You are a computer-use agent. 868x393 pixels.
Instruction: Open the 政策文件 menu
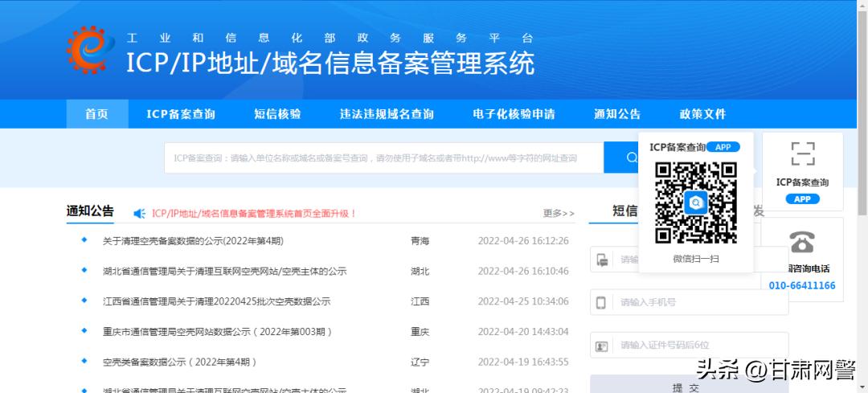click(x=702, y=114)
